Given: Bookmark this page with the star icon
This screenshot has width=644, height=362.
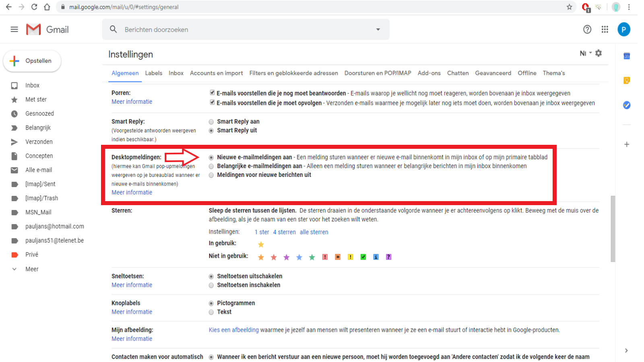Looking at the screenshot, I should click(569, 7).
